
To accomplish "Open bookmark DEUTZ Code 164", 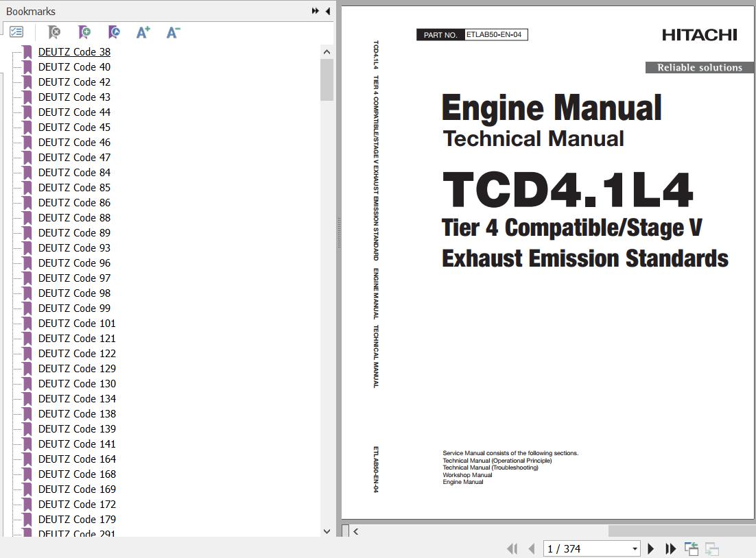I will (77, 459).
